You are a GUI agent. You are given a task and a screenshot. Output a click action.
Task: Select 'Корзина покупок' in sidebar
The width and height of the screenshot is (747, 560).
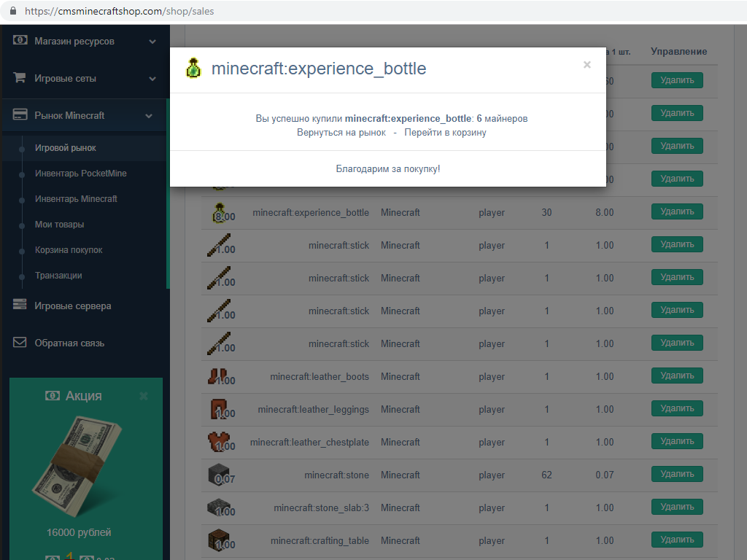tap(69, 250)
